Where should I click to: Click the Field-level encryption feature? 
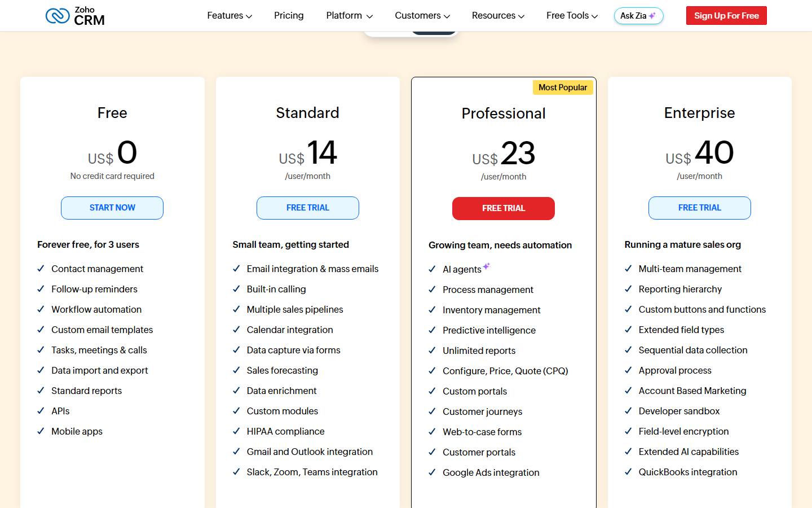683,431
